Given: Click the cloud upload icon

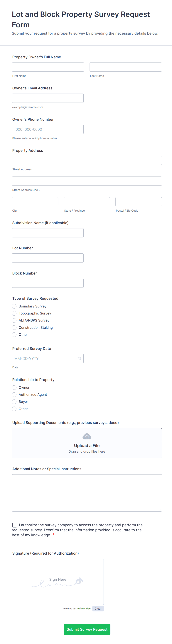Looking at the screenshot, I should pyautogui.click(x=87, y=436).
